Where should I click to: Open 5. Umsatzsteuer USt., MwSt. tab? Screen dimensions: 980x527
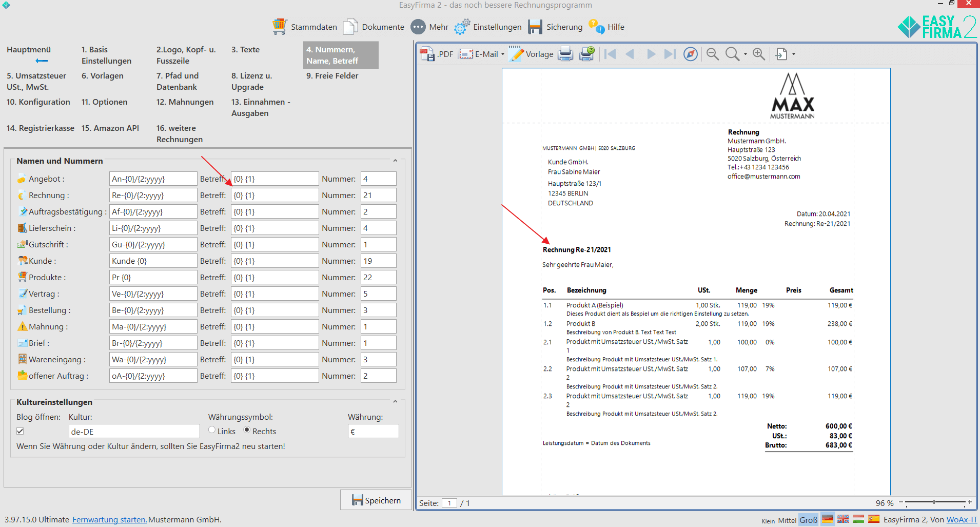[36, 81]
